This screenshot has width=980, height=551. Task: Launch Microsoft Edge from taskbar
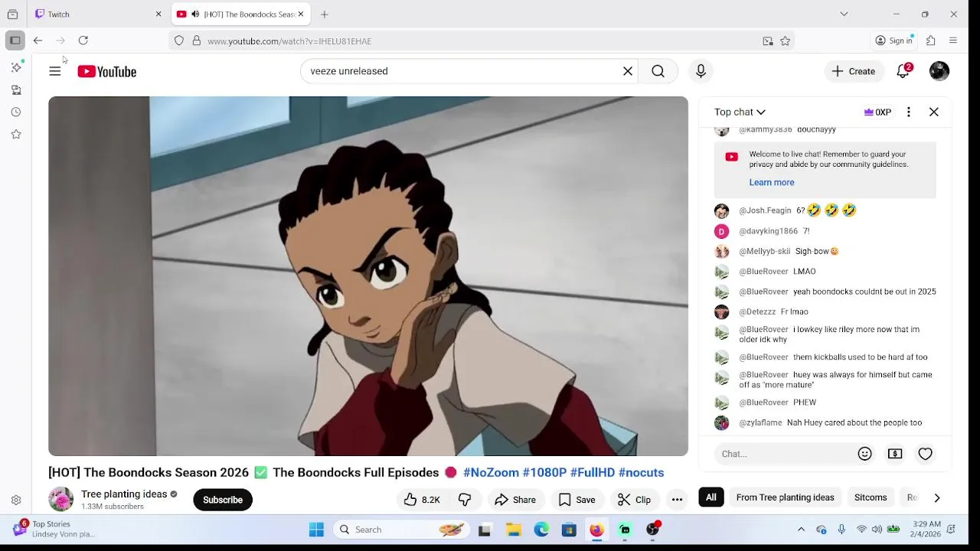pyautogui.click(x=541, y=530)
